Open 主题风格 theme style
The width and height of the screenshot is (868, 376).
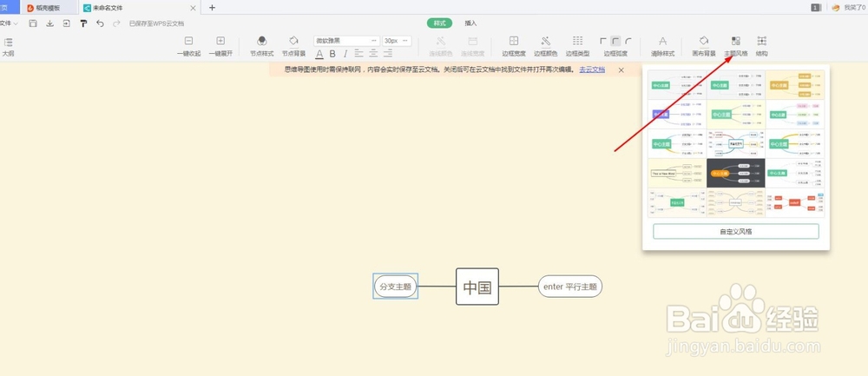tap(736, 47)
